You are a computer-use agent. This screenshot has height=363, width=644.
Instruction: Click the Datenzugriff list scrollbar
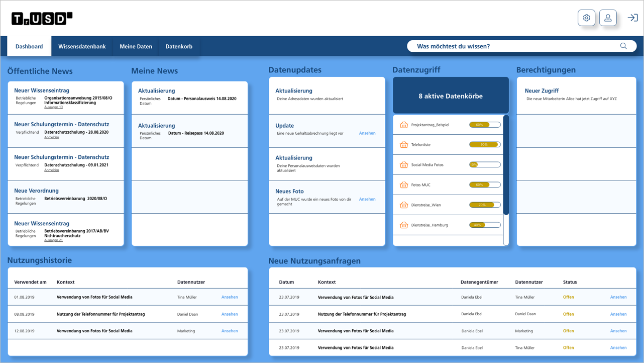click(506, 165)
